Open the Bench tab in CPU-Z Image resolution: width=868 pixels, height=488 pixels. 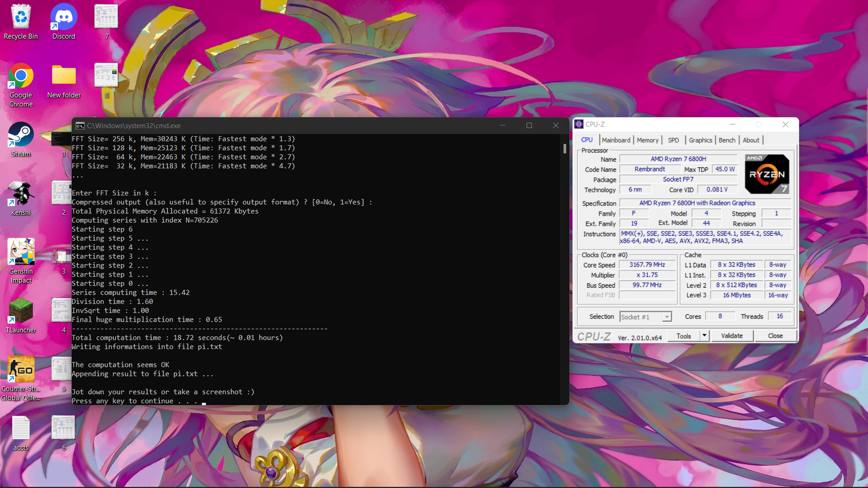point(727,141)
